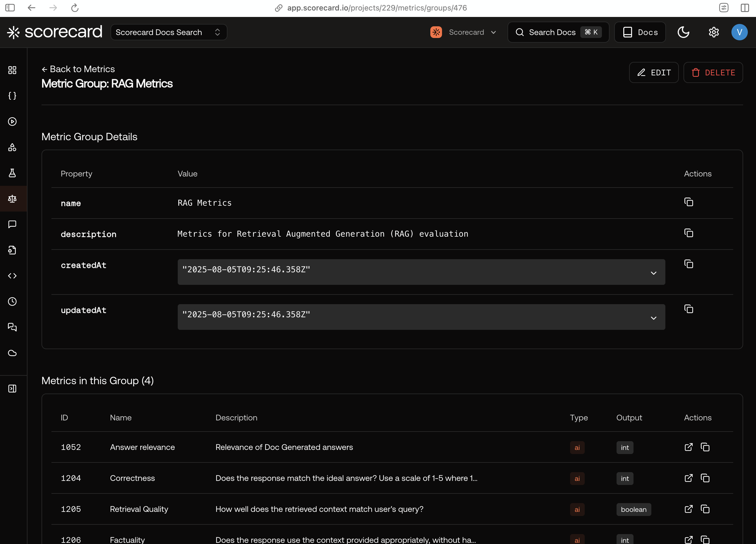Copy the Retrieval Quality metric row

705,509
